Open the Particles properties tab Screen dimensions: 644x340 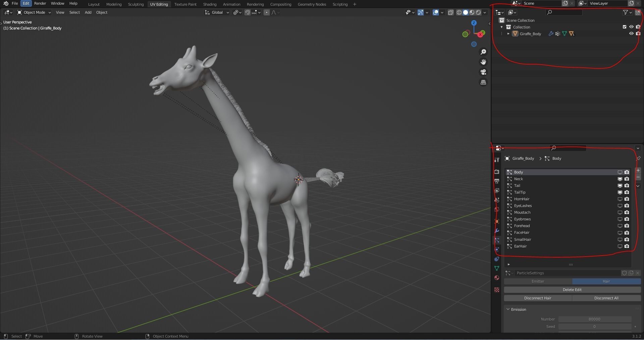[x=497, y=240]
